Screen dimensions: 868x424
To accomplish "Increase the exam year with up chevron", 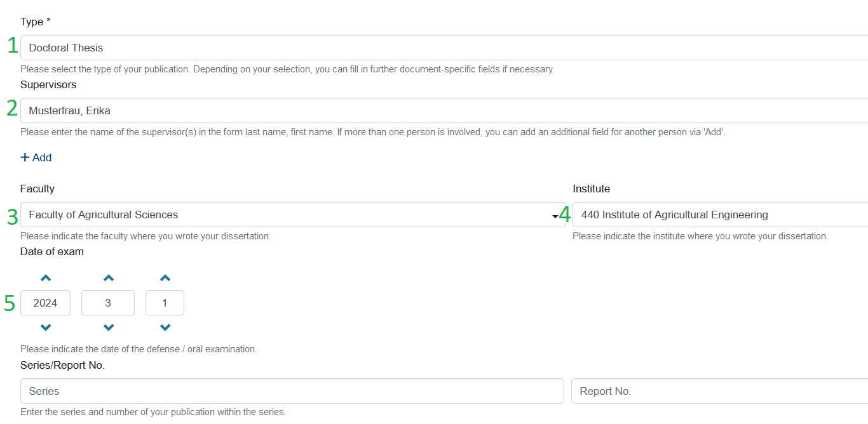I will 46,278.
